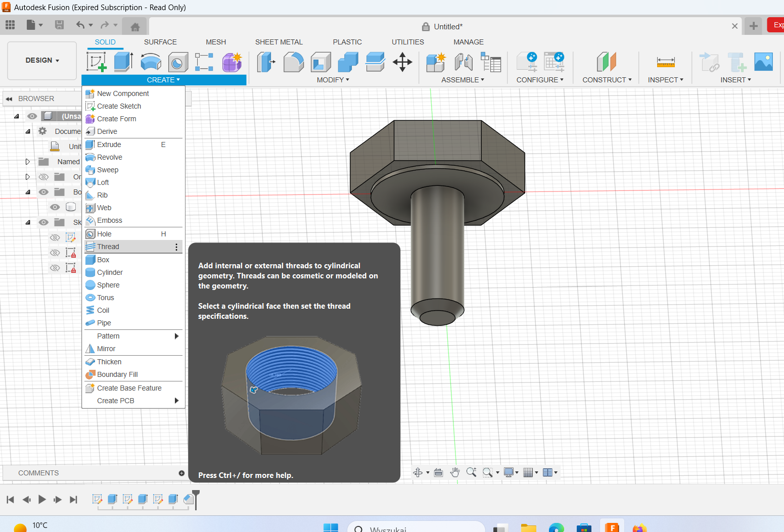
Task: Activate the Move/Copy tool icon
Action: pyautogui.click(x=402, y=62)
